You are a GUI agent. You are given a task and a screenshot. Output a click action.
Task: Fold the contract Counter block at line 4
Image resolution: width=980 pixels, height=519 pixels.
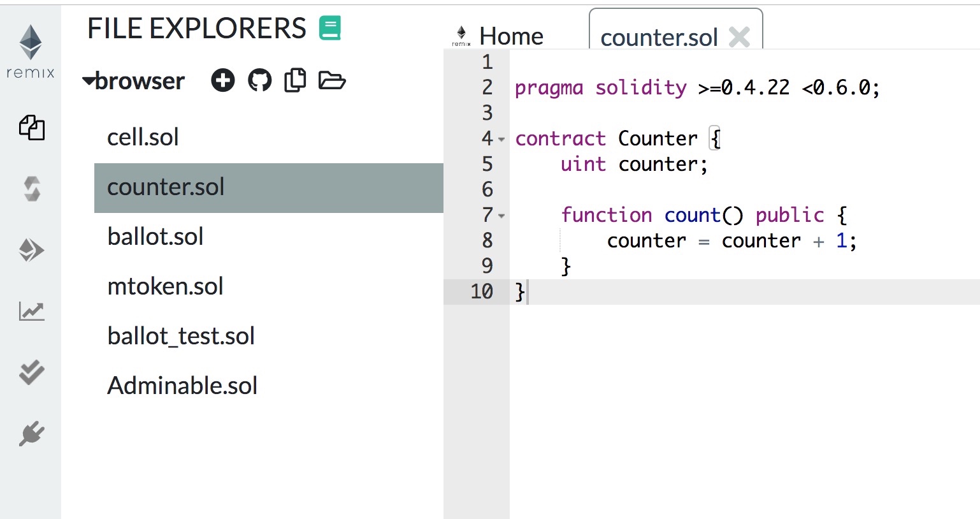[501, 140]
